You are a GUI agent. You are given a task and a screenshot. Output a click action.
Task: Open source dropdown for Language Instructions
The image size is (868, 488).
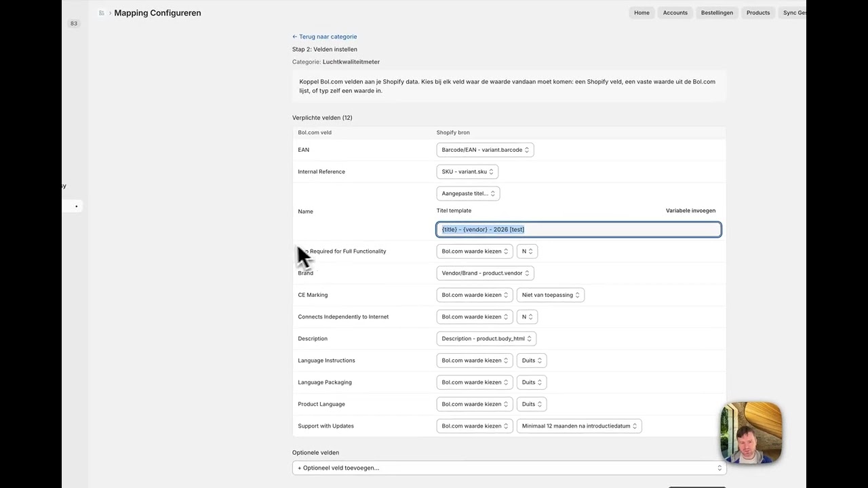(x=475, y=361)
